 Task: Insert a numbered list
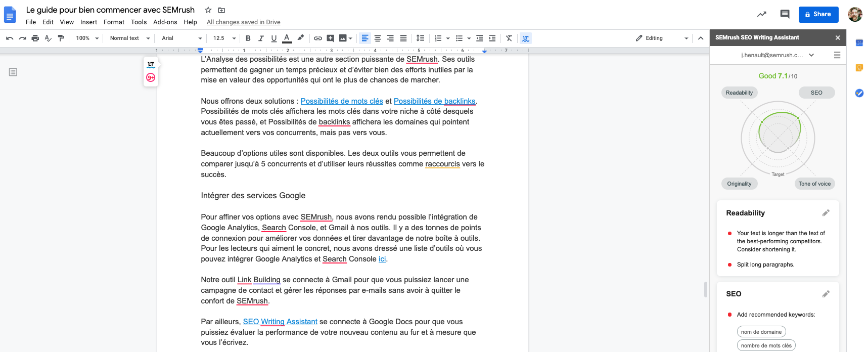[x=438, y=38]
